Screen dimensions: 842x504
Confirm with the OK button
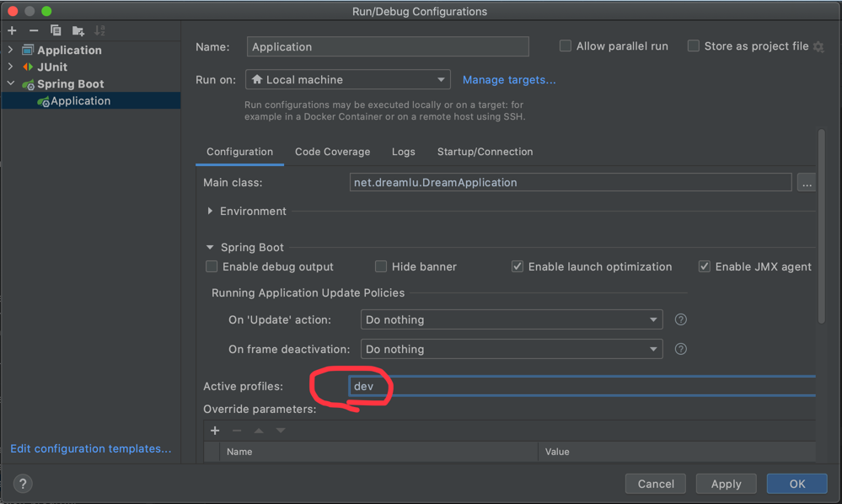(x=796, y=484)
